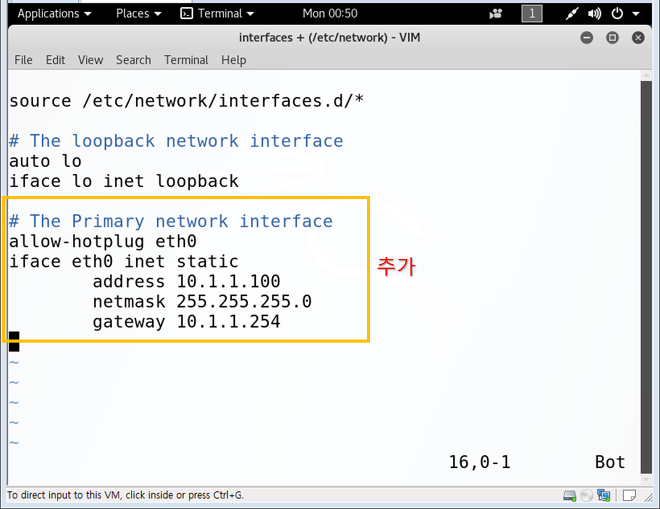Click the VM network adapter status icon
The width and height of the screenshot is (660, 509).
coord(604,496)
